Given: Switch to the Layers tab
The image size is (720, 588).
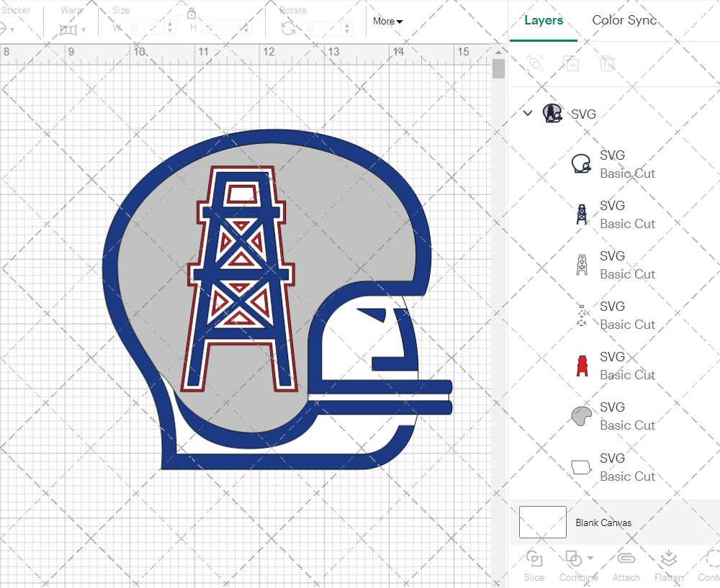Looking at the screenshot, I should pyautogui.click(x=544, y=20).
